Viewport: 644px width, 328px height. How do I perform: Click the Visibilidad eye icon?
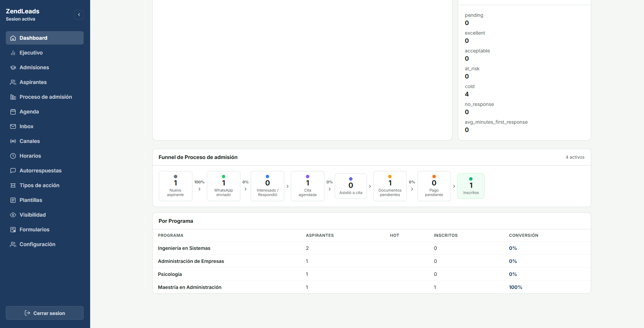click(13, 215)
